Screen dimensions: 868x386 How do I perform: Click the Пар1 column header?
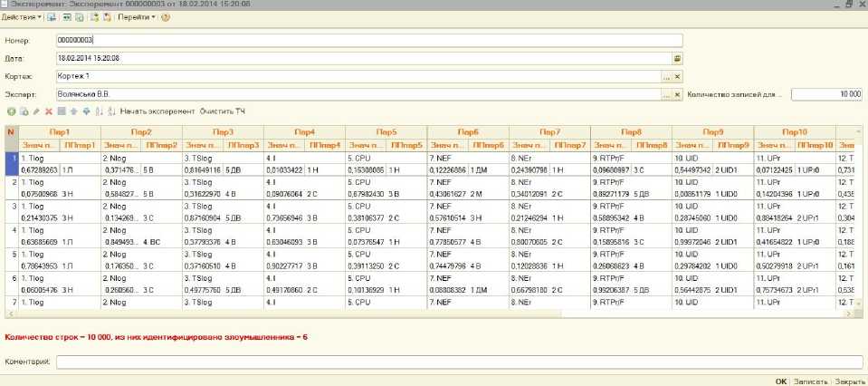point(60,132)
